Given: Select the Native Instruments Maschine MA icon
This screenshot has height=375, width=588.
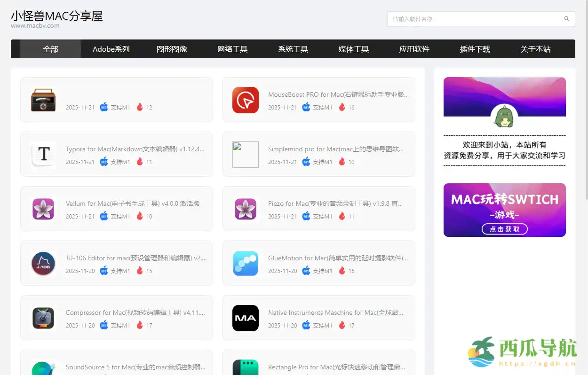Looking at the screenshot, I should 245,318.
